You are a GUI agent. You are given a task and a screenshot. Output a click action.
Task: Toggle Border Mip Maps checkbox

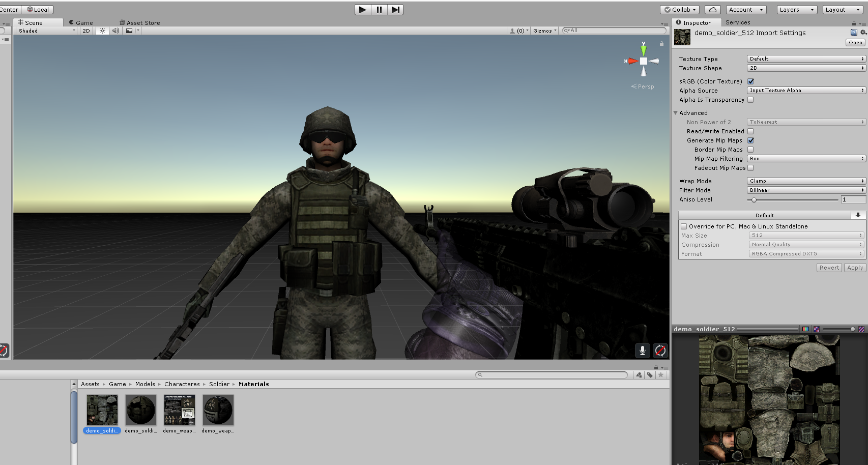point(750,150)
